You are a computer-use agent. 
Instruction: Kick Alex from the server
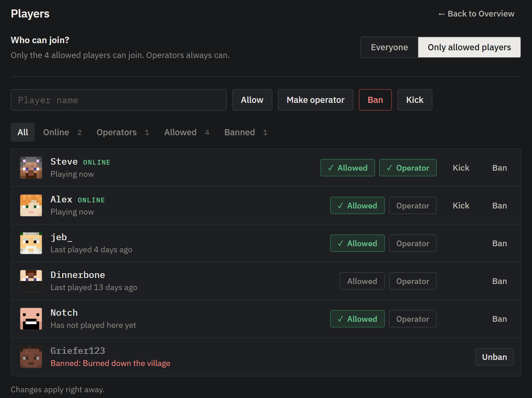(x=461, y=205)
